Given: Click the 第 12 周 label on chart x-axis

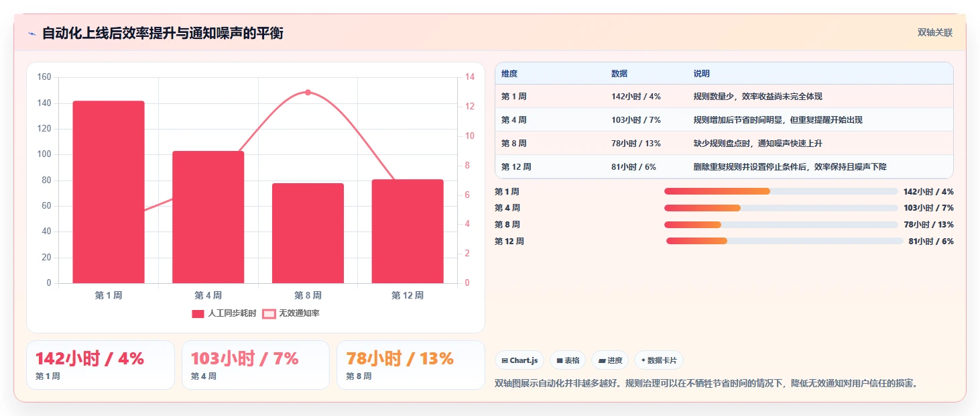Looking at the screenshot, I should point(408,295).
